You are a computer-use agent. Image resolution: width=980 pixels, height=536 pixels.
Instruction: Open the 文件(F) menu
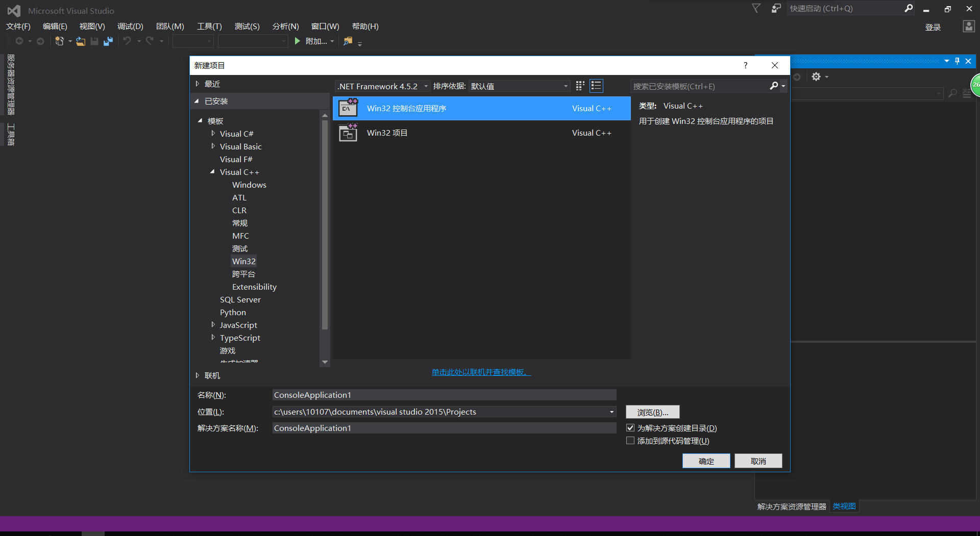click(18, 27)
